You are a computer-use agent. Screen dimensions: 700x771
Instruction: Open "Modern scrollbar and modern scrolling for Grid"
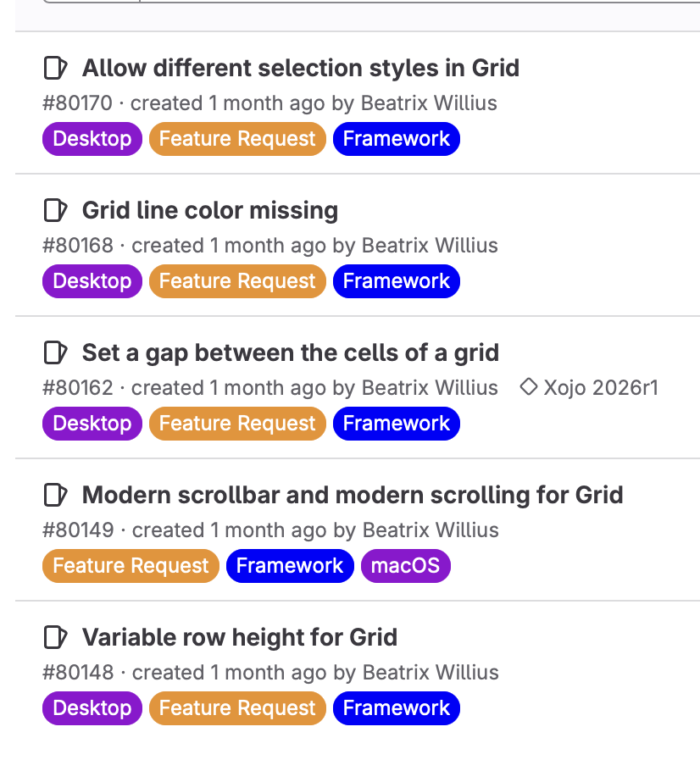pyautogui.click(x=352, y=495)
